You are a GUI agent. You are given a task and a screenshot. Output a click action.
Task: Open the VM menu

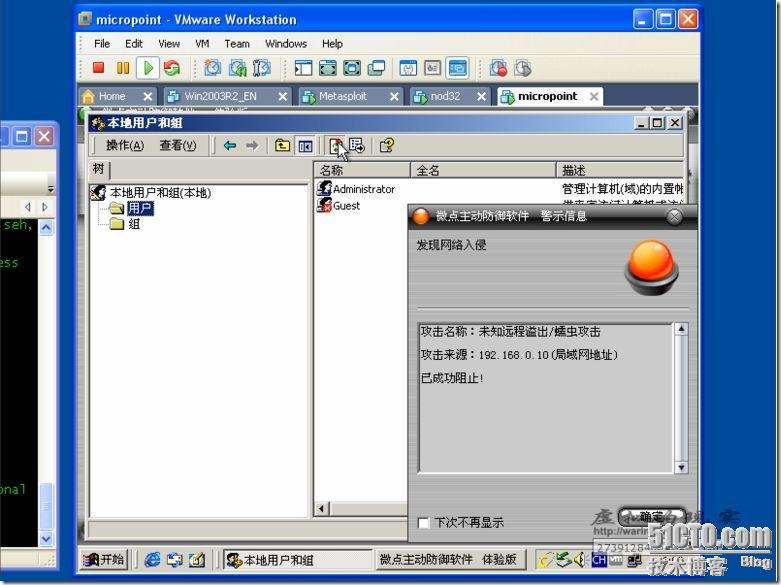[x=202, y=43]
